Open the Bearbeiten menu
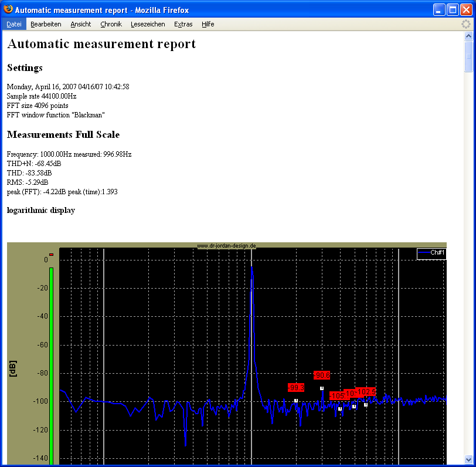Viewport: 476px width, 467px height. click(x=46, y=24)
